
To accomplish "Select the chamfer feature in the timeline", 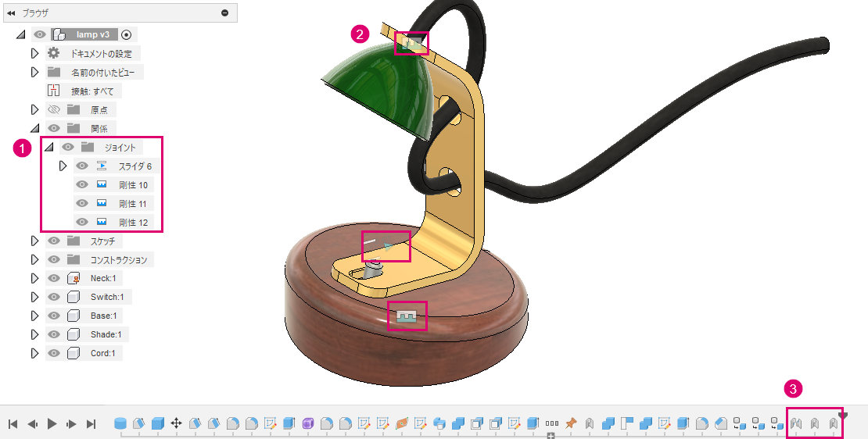I will [721, 423].
